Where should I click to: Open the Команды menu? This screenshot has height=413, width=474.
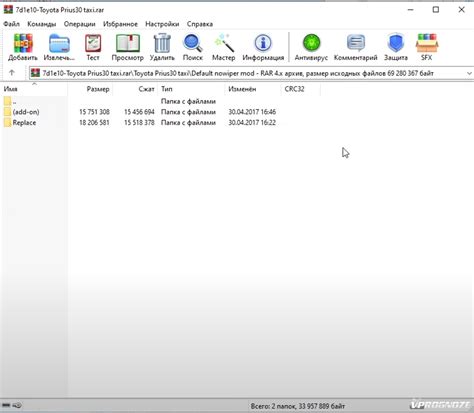(x=42, y=24)
